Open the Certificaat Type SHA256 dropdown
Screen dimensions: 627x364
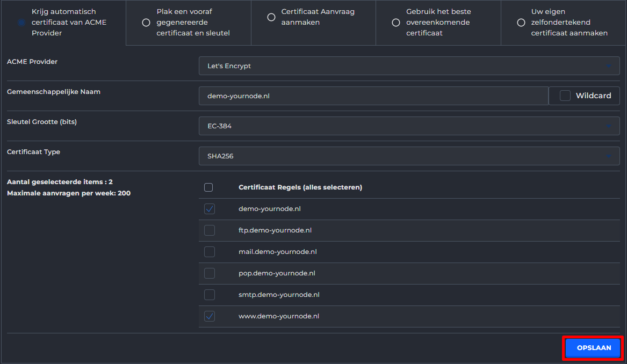(x=409, y=156)
